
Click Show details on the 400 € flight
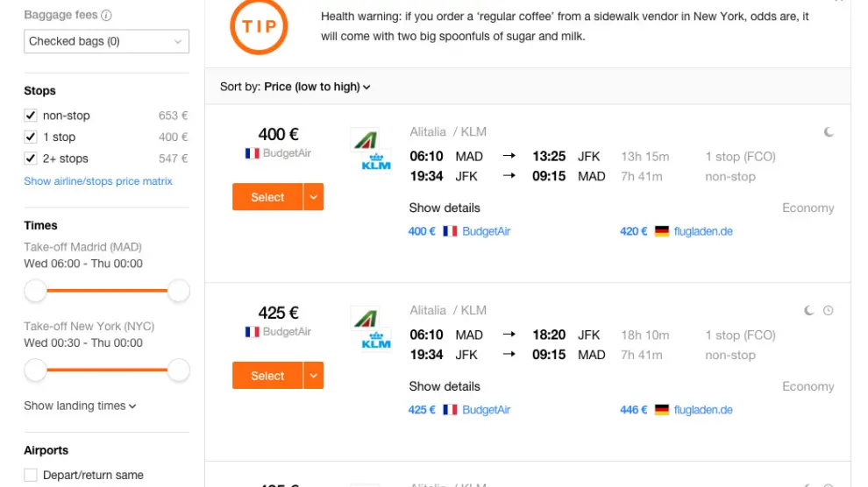[445, 208]
